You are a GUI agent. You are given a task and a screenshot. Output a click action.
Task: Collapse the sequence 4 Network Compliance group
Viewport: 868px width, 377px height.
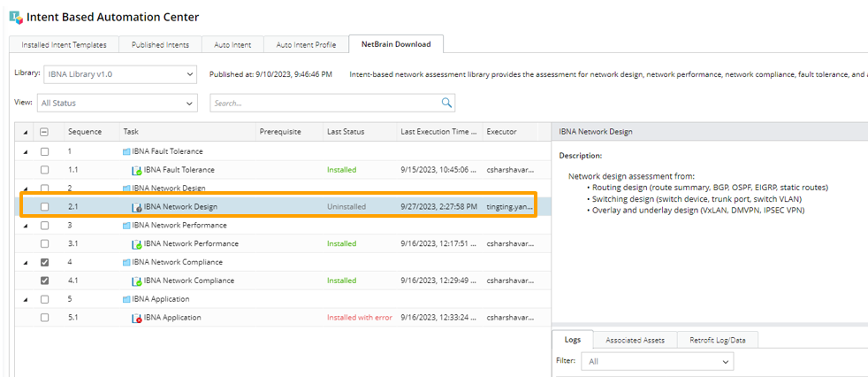[x=25, y=262]
